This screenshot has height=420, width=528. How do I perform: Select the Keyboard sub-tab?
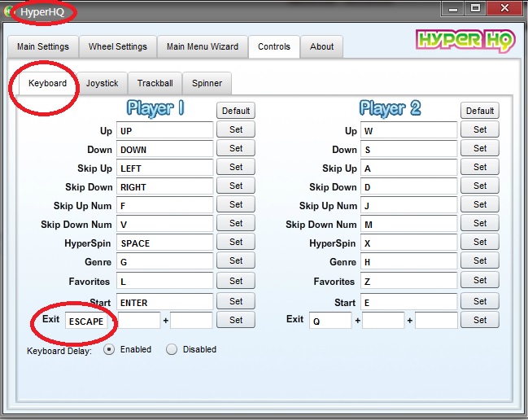pyautogui.click(x=47, y=83)
